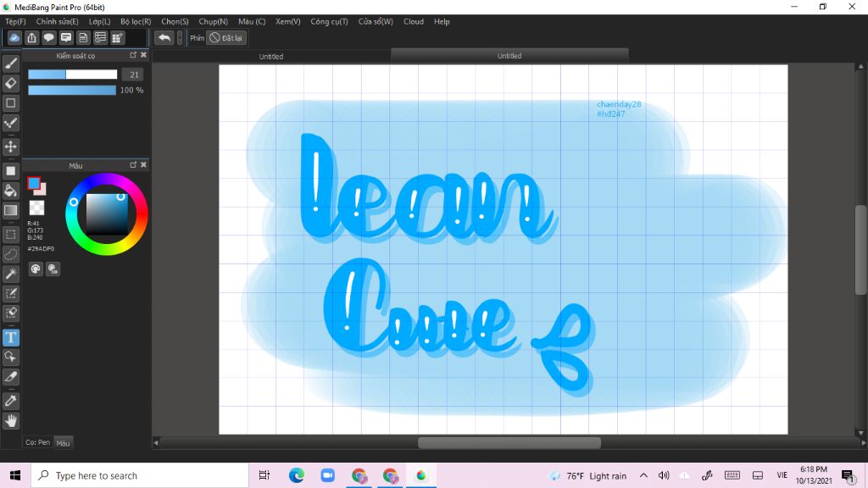Click the document page icon

[x=83, y=37]
